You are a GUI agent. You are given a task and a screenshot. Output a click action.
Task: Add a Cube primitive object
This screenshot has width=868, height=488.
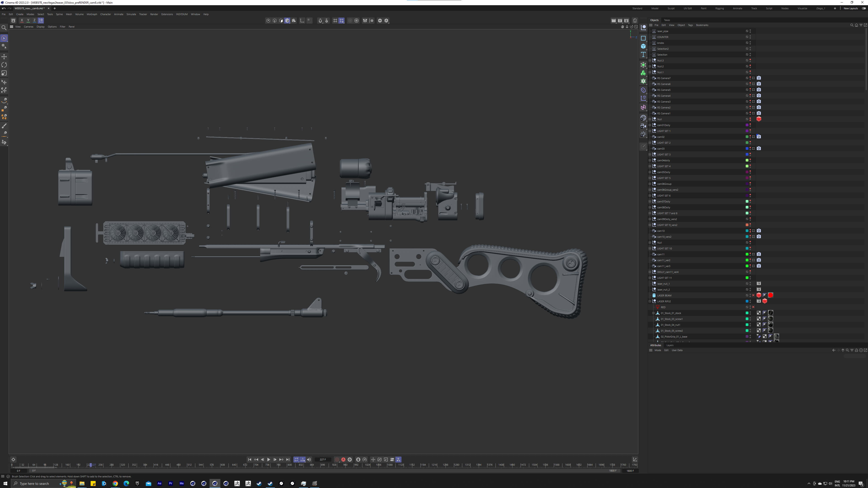coord(643,46)
